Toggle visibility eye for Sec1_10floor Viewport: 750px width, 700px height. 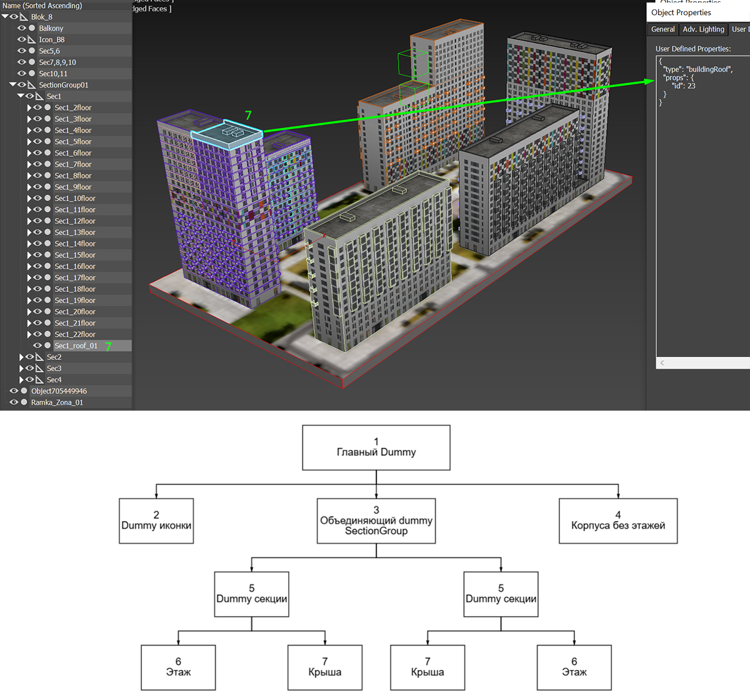point(37,198)
